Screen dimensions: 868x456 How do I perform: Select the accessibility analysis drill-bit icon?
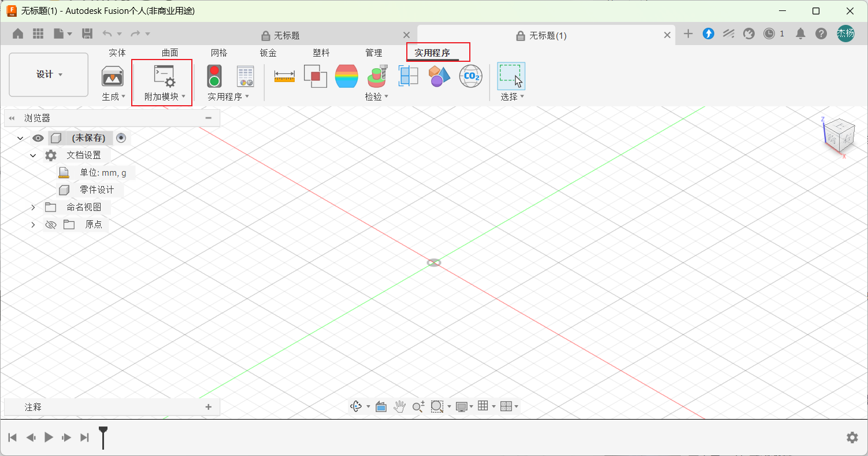tap(377, 76)
